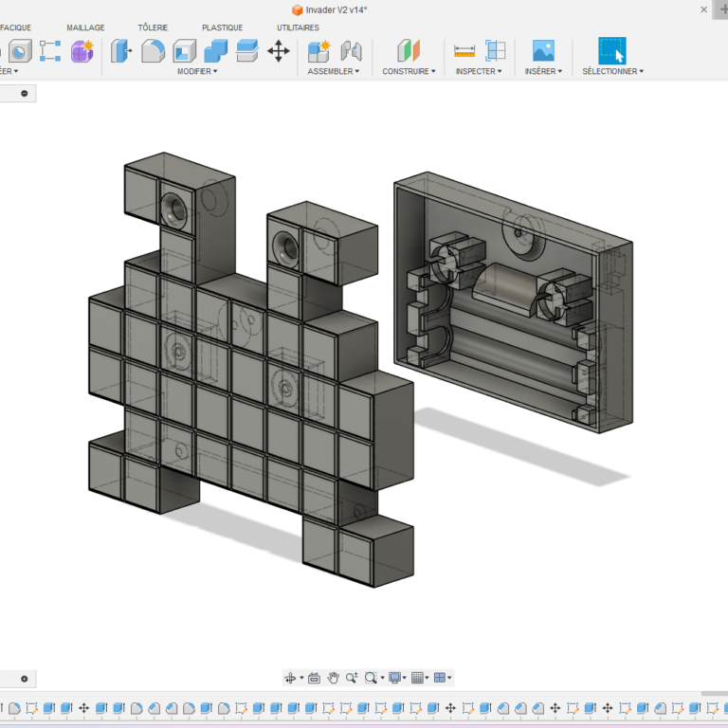Click the Insert image icon

tap(544, 51)
